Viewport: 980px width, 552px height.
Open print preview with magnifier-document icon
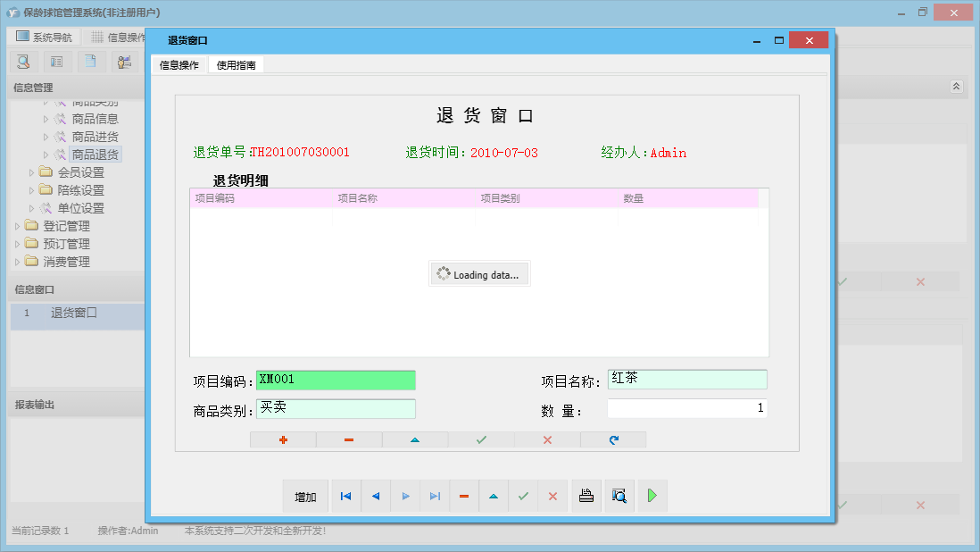[x=619, y=496]
